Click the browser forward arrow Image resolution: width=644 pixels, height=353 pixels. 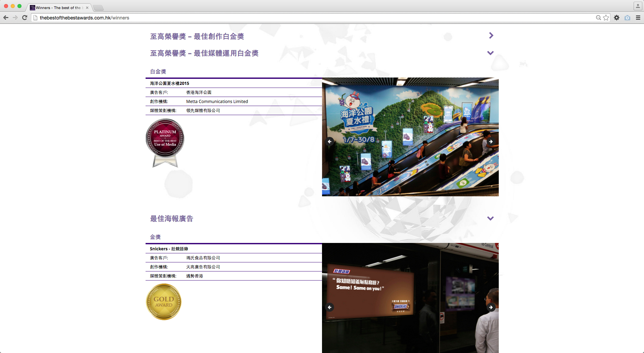[15, 18]
